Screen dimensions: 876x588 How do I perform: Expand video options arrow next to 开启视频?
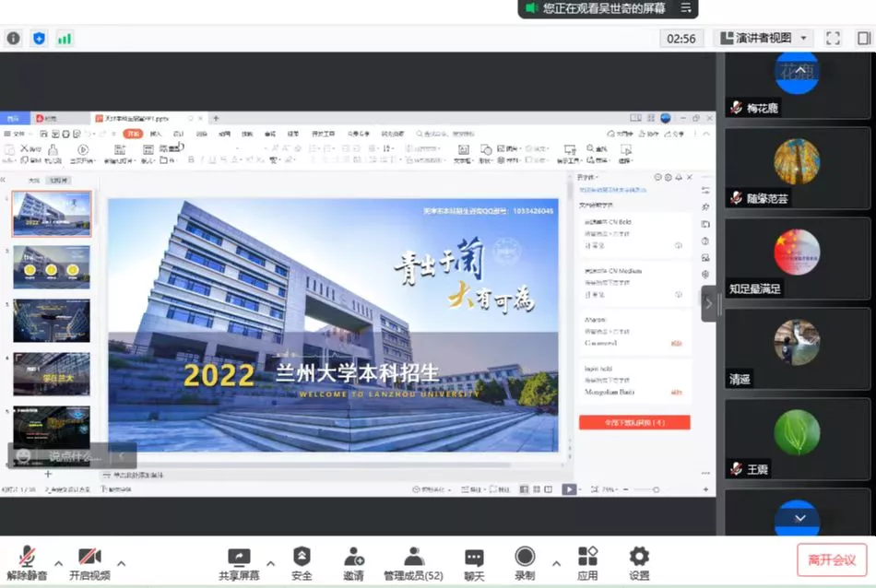tap(121, 563)
